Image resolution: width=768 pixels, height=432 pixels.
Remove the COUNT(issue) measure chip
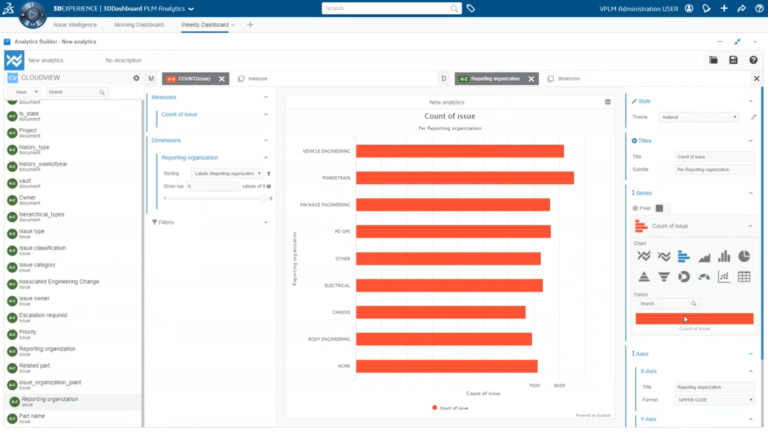(x=222, y=79)
